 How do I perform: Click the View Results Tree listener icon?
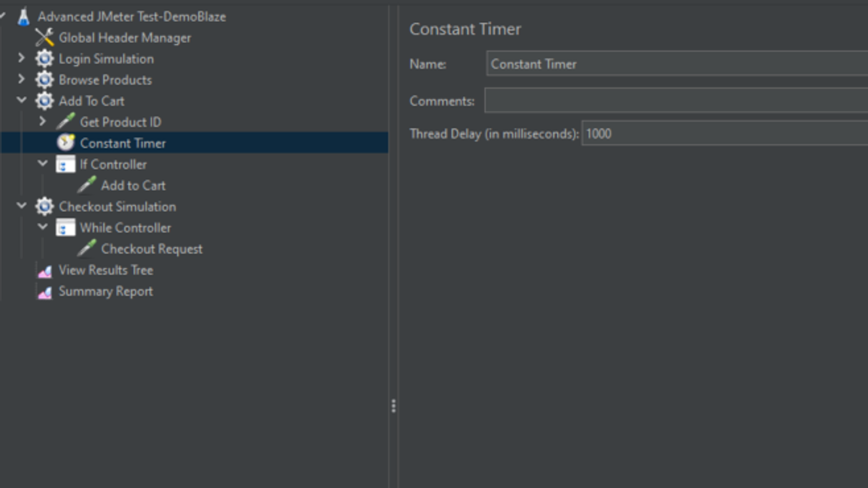45,271
